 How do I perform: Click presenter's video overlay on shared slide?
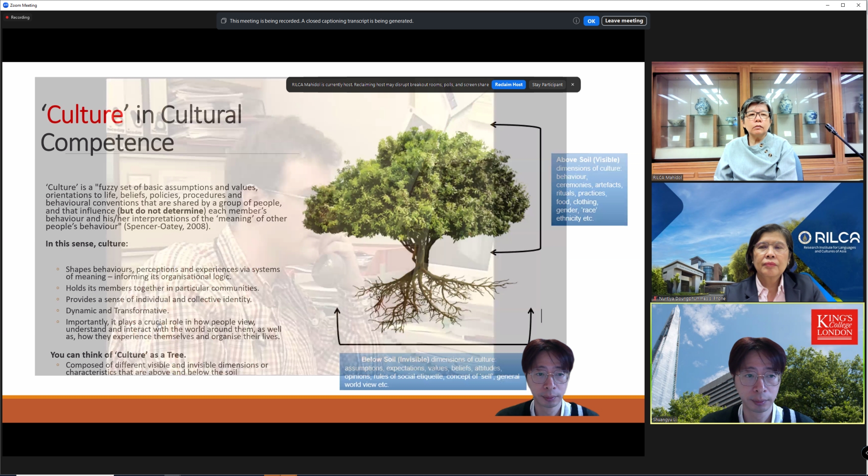[x=548, y=377]
